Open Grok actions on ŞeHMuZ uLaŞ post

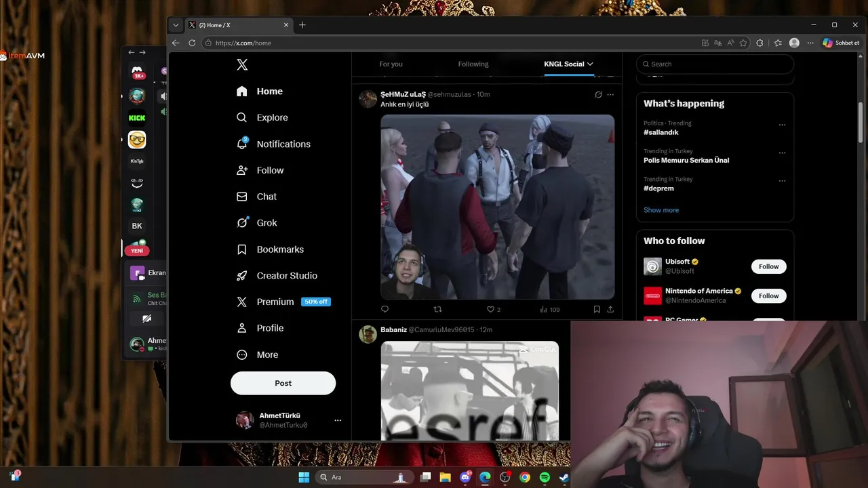click(x=598, y=94)
